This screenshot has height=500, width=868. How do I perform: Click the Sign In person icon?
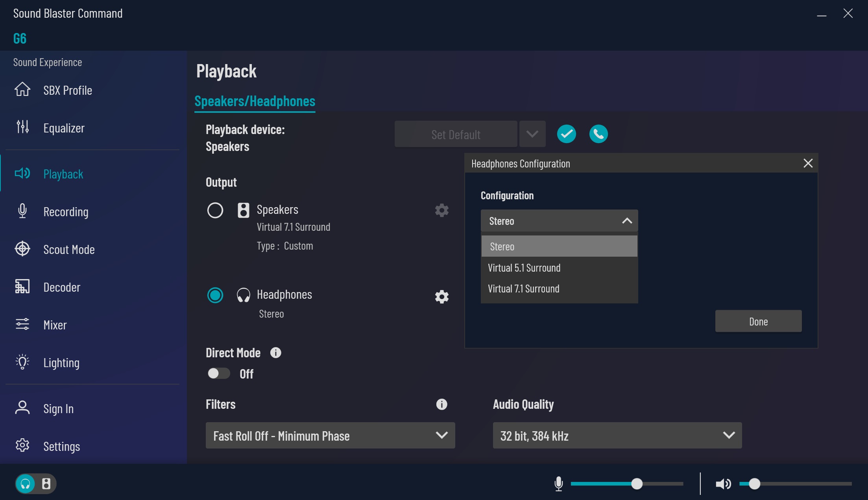click(x=22, y=408)
